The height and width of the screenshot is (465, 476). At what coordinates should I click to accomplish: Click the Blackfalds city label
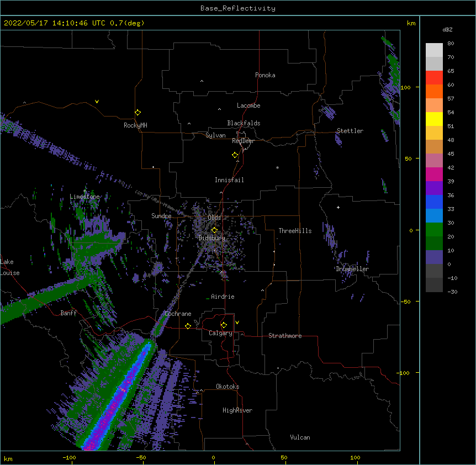244,123
